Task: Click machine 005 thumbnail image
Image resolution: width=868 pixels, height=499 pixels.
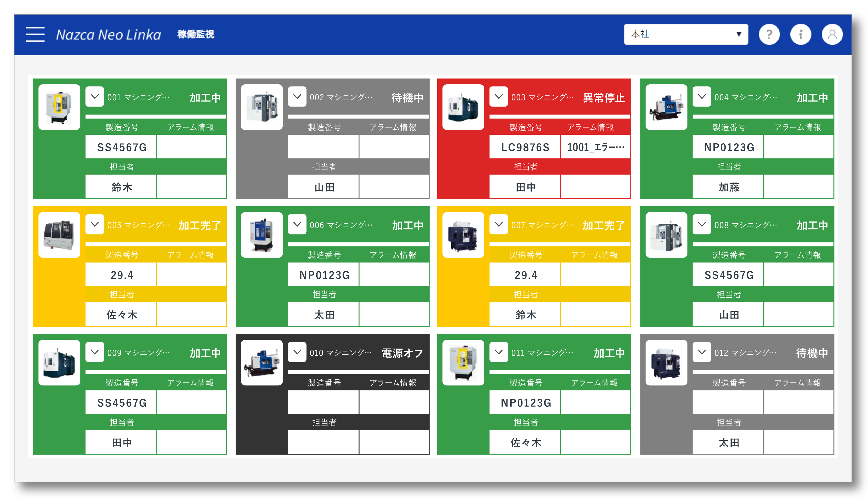Action: coord(59,235)
